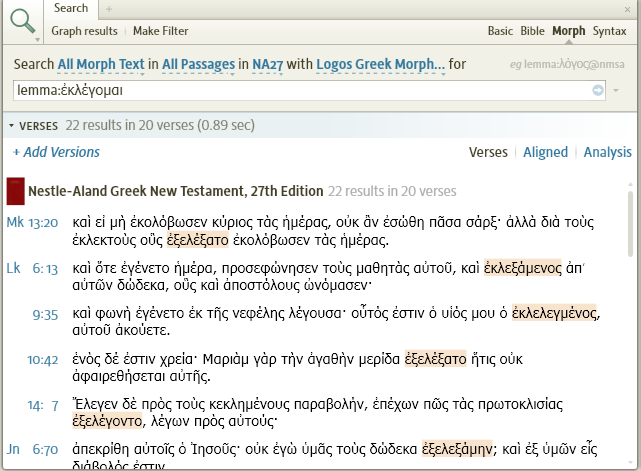Switch to Basic search type

[500, 31]
